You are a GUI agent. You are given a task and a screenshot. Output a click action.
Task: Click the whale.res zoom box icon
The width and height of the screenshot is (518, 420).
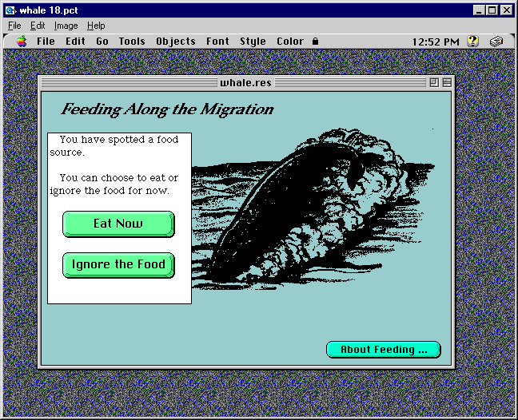coord(434,82)
